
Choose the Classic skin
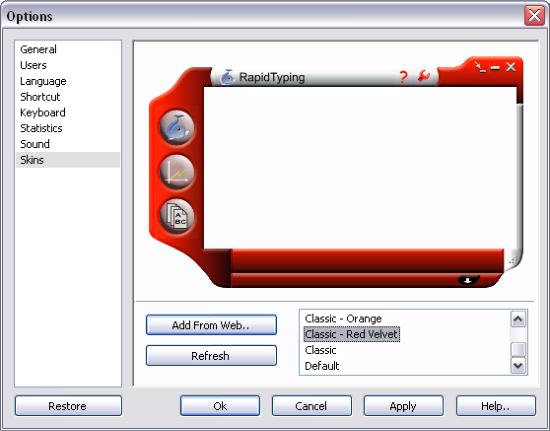[320, 350]
